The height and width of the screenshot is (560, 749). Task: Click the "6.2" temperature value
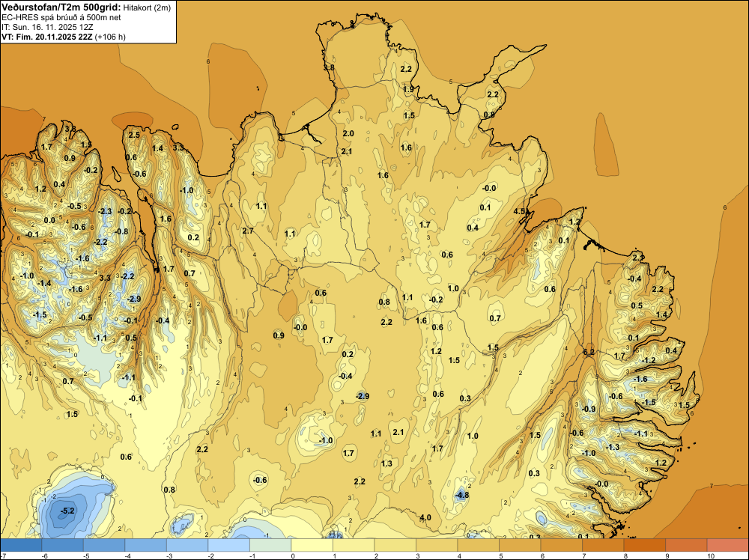589,352
